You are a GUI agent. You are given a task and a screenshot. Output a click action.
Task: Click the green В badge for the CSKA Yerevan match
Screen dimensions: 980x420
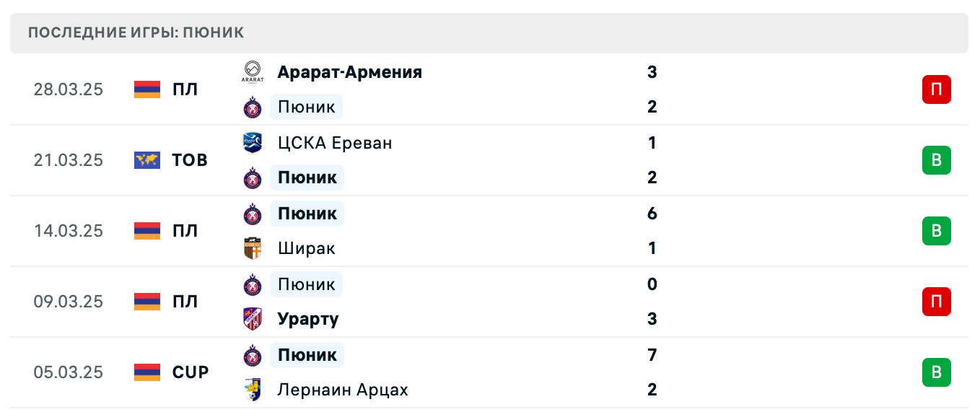[937, 160]
